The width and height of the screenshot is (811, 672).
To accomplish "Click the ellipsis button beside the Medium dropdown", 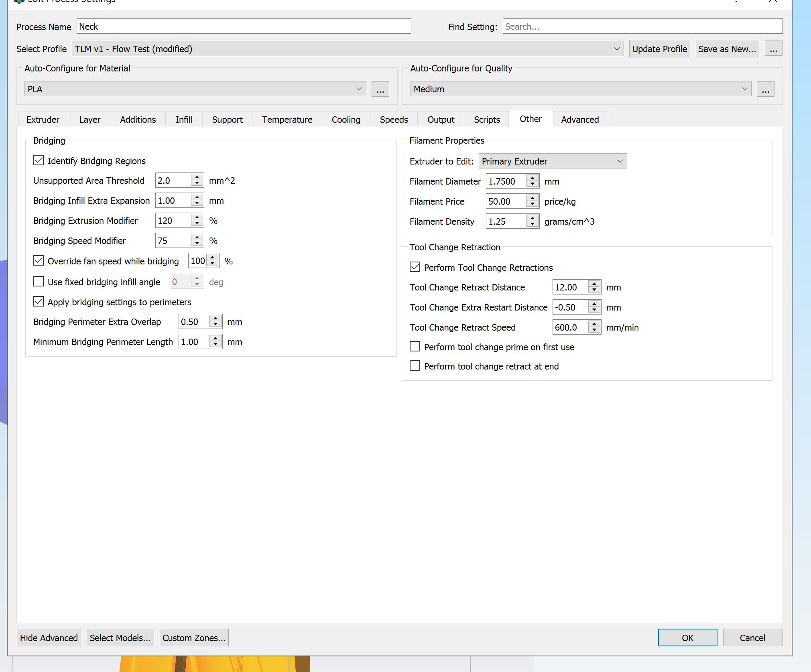I will (x=766, y=89).
